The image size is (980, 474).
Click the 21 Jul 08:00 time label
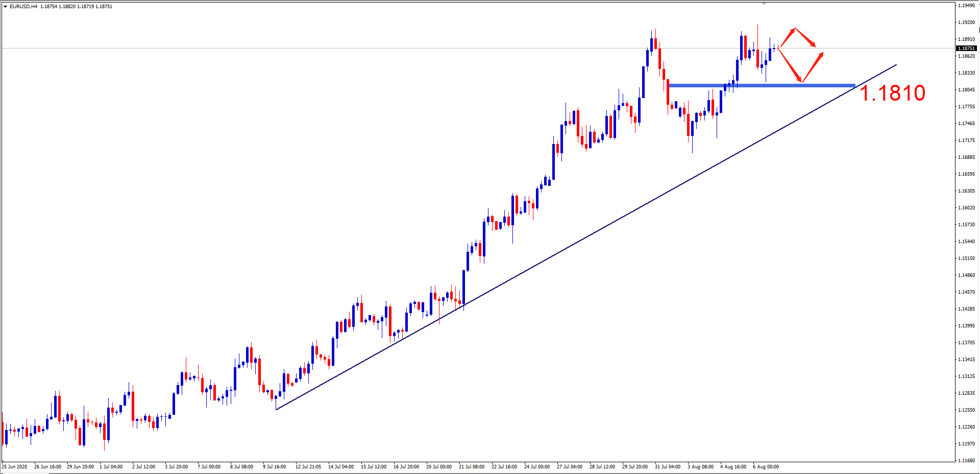click(471, 467)
